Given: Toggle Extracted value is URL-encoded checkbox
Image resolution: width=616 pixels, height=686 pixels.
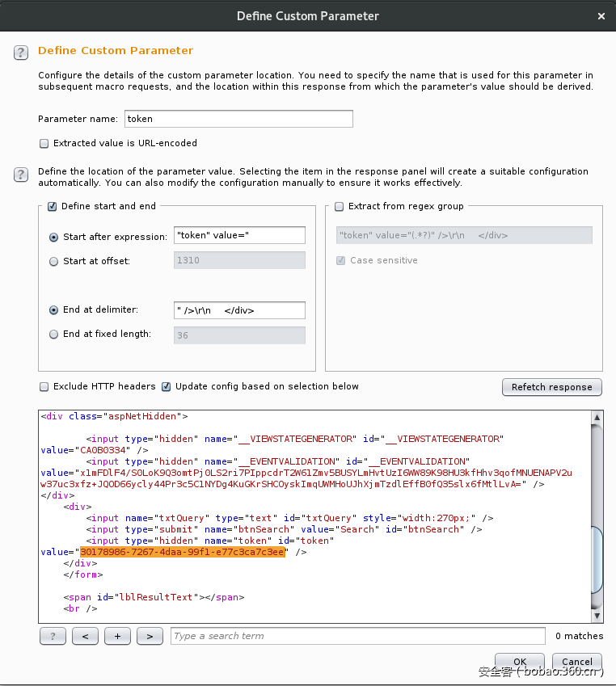Looking at the screenshot, I should (x=44, y=144).
